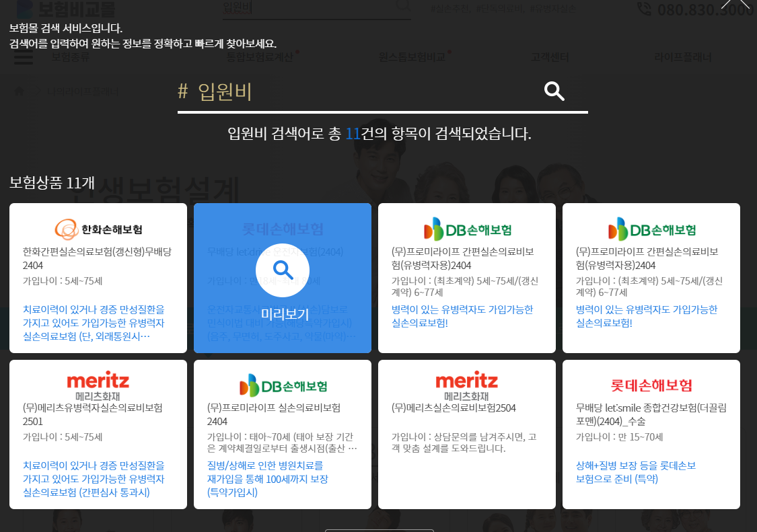Click 가입나이 : 태아~70세 text
This screenshot has height=532, width=757.
click(282, 443)
